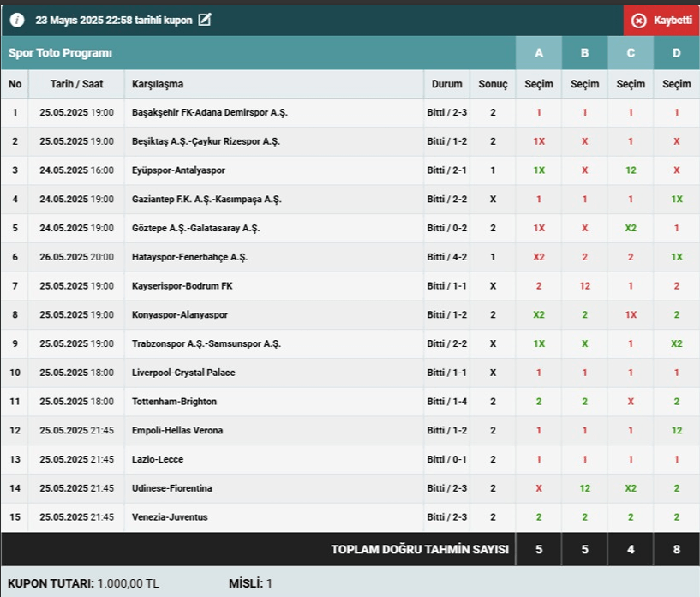Viewport: 700px width, 597px height.
Task: Click the edit pencil icon beside coupon date
Action: pyautogui.click(x=204, y=20)
